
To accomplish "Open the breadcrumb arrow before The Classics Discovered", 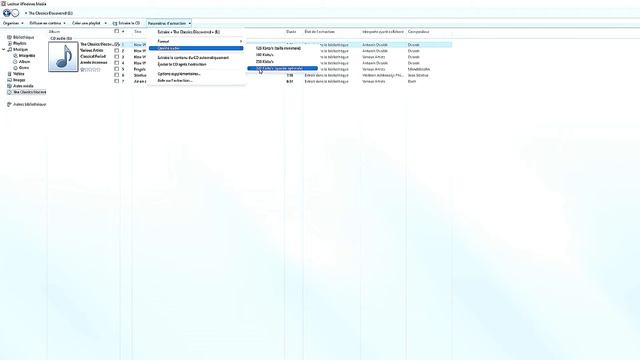I will pyautogui.click(x=26, y=13).
